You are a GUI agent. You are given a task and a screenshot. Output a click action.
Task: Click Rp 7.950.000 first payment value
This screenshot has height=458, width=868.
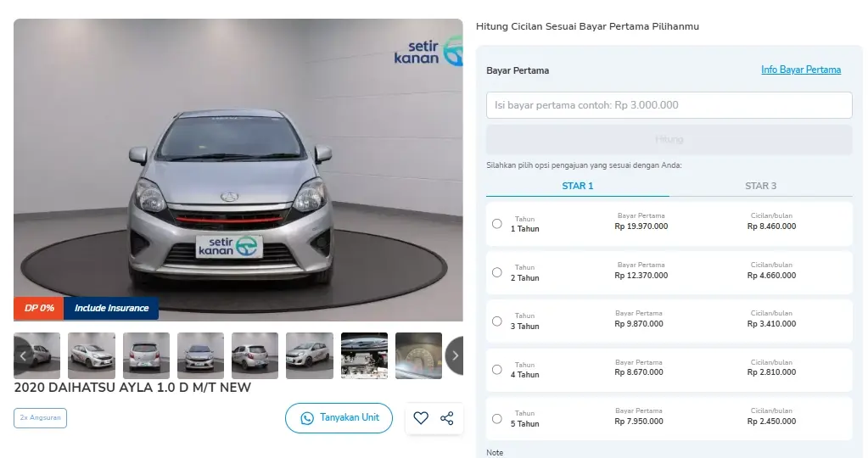tap(639, 421)
